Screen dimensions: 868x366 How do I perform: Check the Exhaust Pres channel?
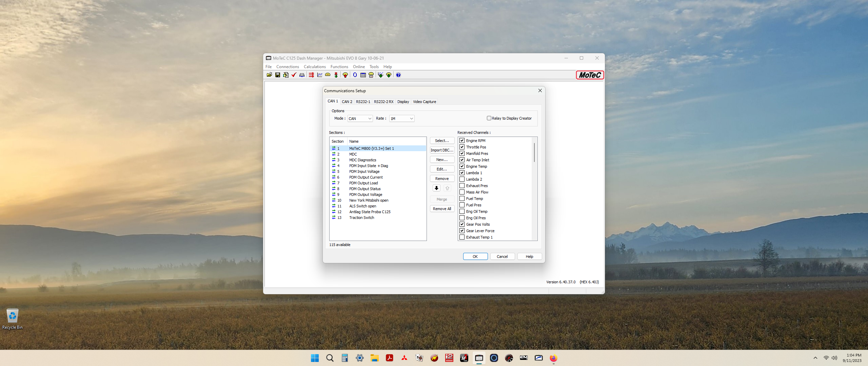tap(462, 185)
